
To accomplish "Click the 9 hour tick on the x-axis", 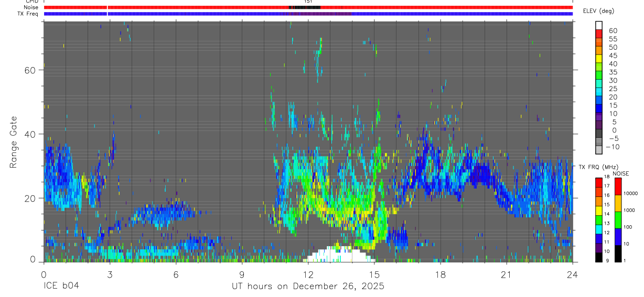I will click(242, 274).
